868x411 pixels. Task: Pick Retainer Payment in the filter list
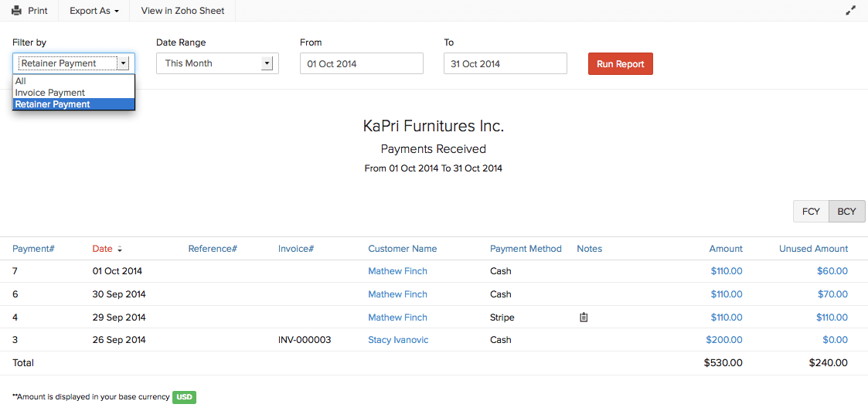pos(53,104)
